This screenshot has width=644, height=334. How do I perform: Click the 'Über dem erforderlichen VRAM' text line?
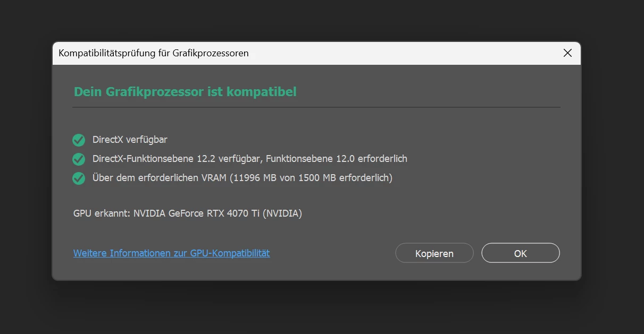click(242, 178)
